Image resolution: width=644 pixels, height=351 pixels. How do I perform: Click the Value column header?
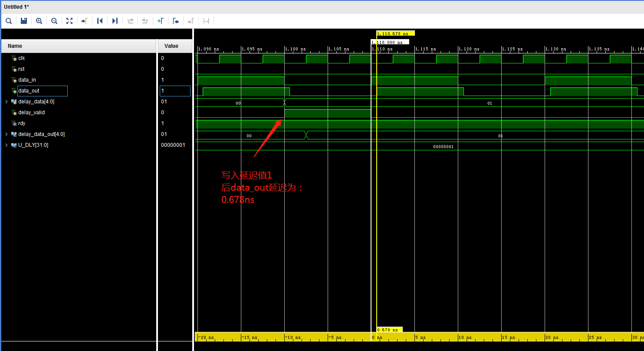tap(175, 46)
